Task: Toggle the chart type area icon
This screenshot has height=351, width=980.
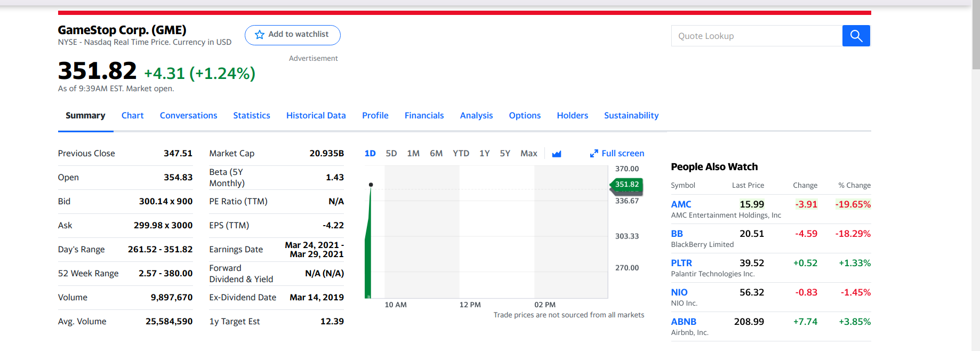Action: tap(557, 154)
